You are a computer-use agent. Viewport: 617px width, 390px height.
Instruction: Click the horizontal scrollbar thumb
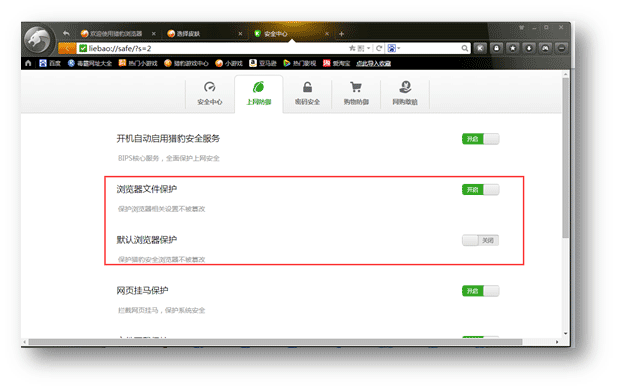tap(275, 342)
